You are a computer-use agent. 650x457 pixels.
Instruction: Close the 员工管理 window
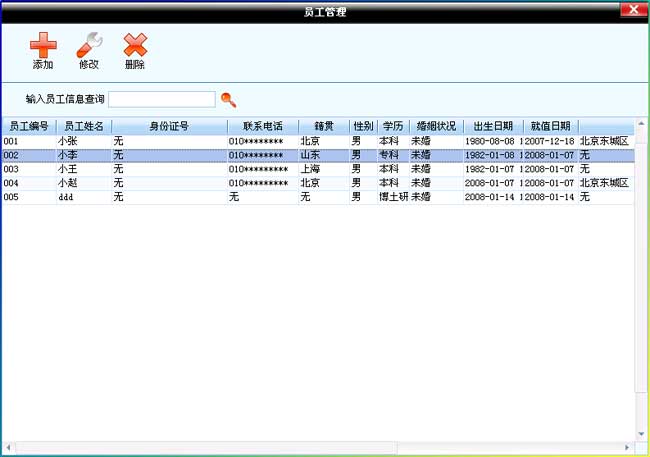coord(631,11)
